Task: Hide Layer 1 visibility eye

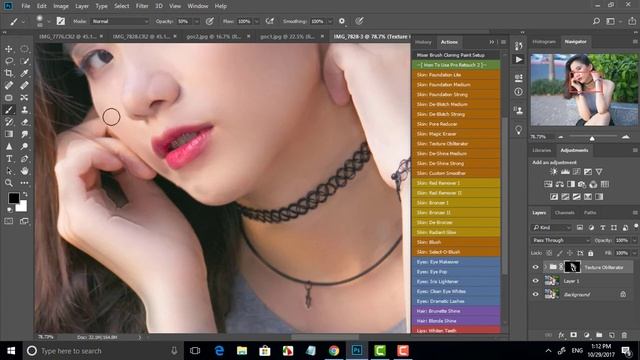Action: [536, 281]
